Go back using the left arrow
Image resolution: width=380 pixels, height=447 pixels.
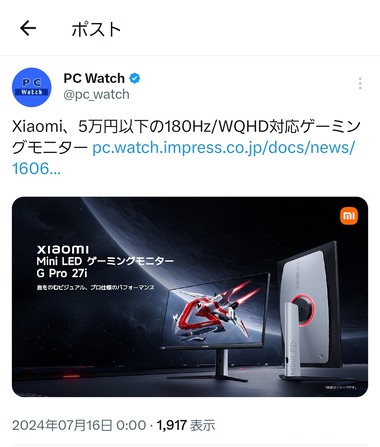click(28, 28)
